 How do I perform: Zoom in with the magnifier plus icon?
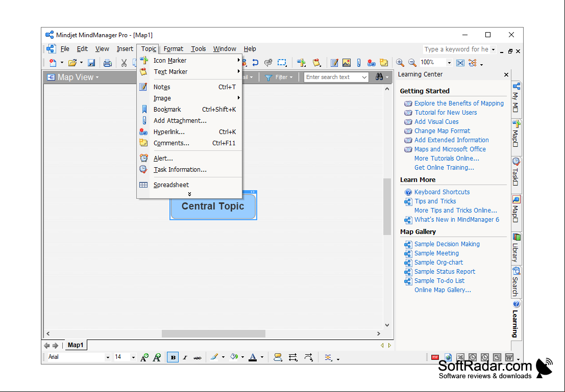[x=400, y=63]
